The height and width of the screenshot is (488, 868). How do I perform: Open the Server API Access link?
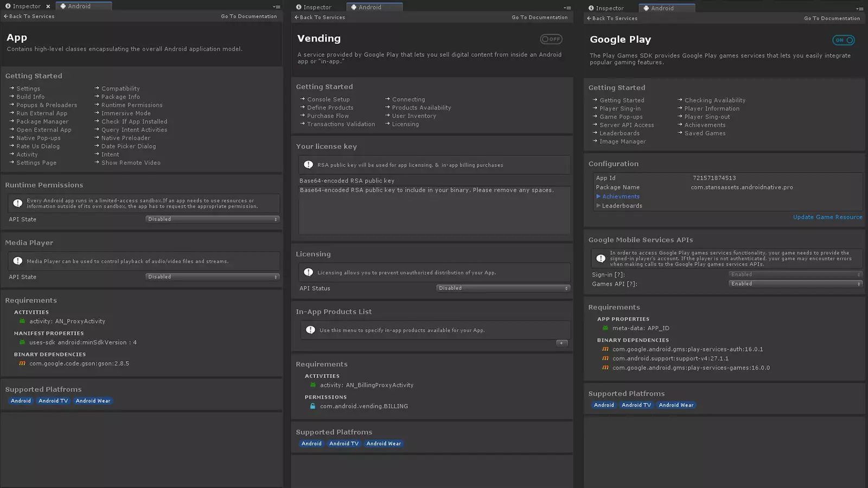[x=627, y=125]
